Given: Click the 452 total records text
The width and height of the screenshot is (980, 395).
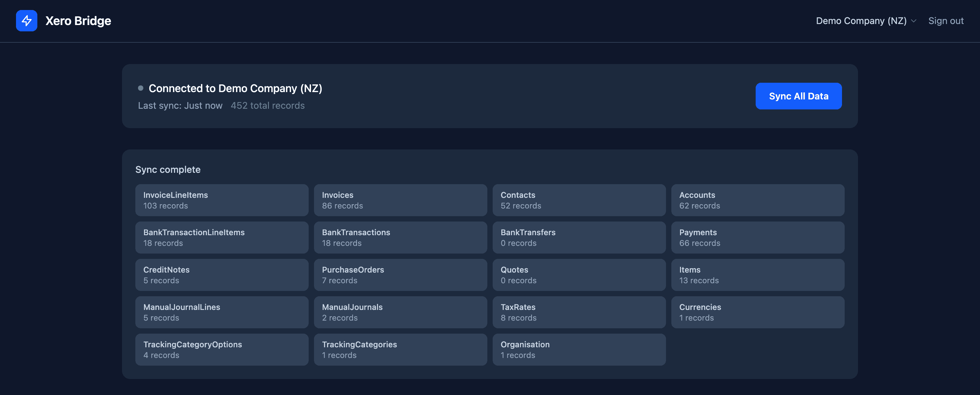Looking at the screenshot, I should 267,105.
